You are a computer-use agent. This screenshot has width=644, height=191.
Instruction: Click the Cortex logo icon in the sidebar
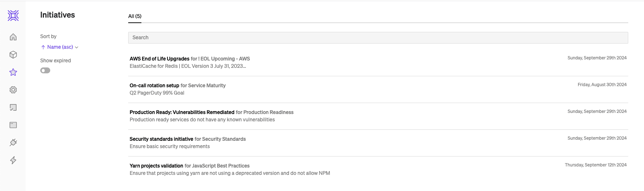13,15
